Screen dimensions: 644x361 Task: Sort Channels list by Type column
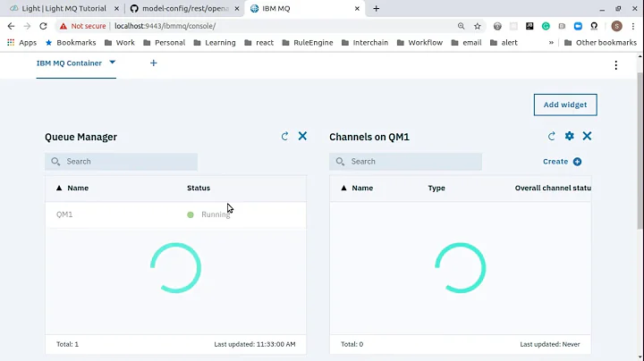[x=436, y=188]
